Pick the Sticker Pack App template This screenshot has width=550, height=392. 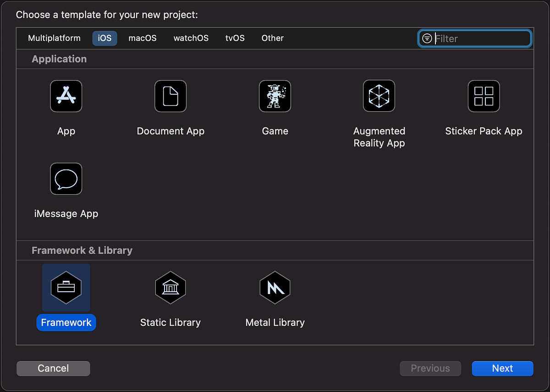coord(484,96)
